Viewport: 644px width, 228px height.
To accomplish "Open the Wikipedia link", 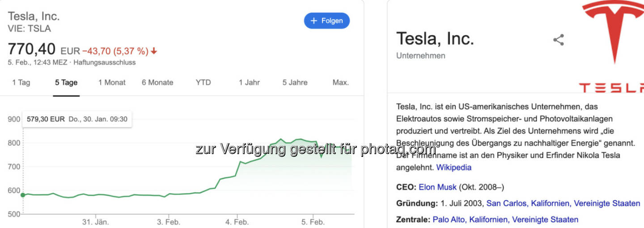I will point(453,168).
